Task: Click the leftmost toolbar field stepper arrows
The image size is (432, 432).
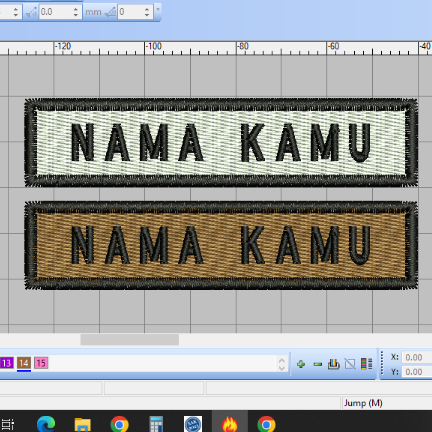Action: click(x=16, y=12)
